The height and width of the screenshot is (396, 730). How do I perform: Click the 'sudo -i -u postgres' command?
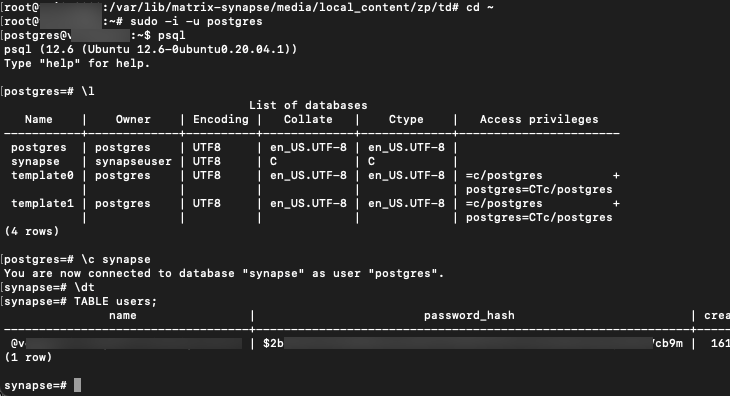[x=196, y=21]
